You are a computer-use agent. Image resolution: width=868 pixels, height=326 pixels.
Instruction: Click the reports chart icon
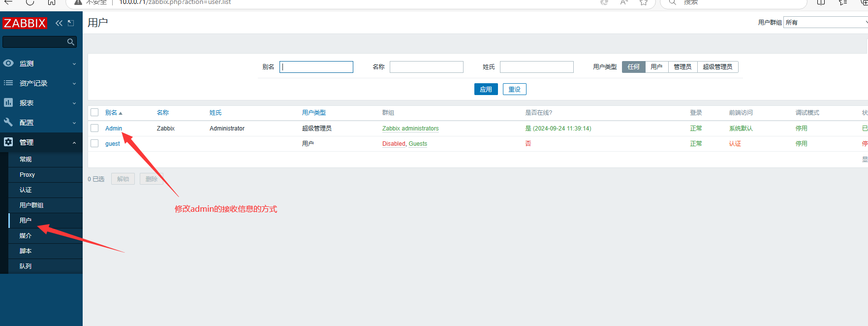pos(8,102)
